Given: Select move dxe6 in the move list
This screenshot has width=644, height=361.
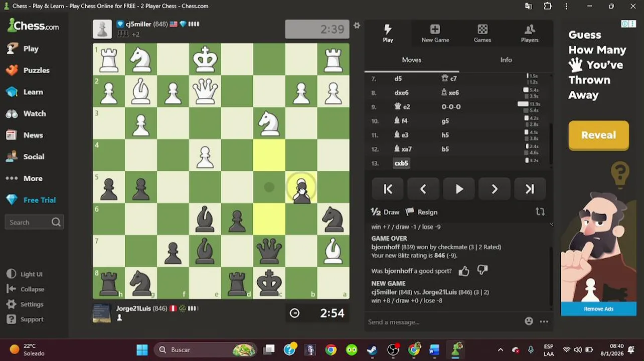Looking at the screenshot, I should pyautogui.click(x=401, y=93).
